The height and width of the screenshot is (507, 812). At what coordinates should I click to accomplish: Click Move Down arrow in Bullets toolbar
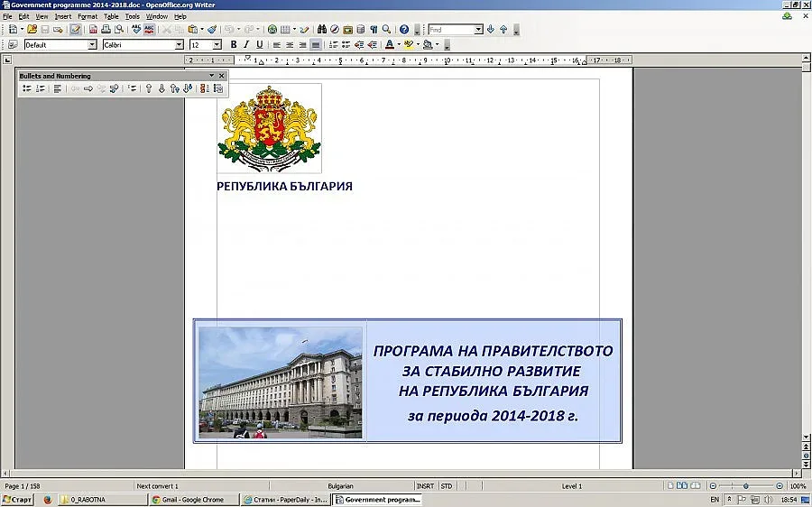coord(161,88)
